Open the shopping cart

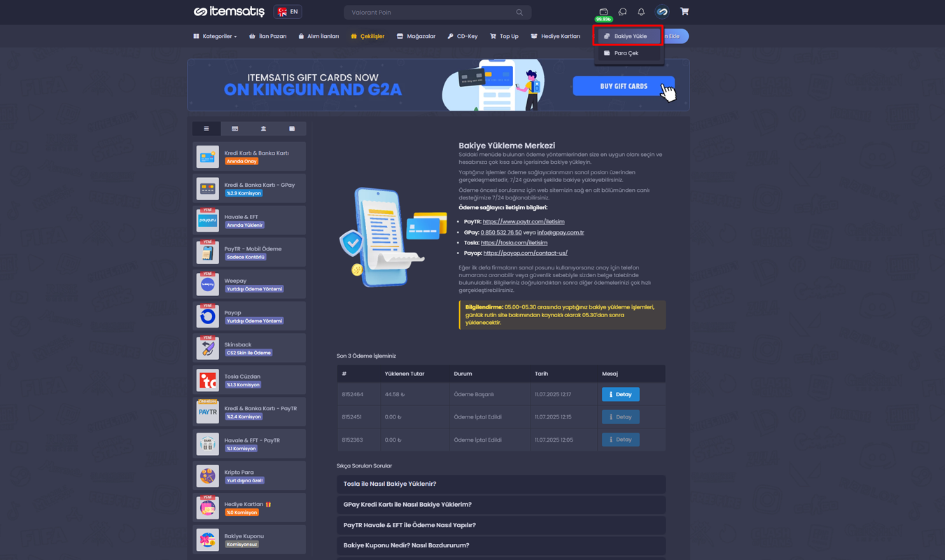(x=685, y=12)
